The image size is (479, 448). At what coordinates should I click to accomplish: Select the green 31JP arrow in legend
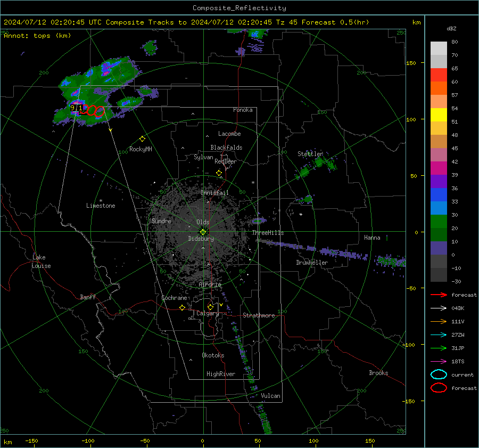439,348
